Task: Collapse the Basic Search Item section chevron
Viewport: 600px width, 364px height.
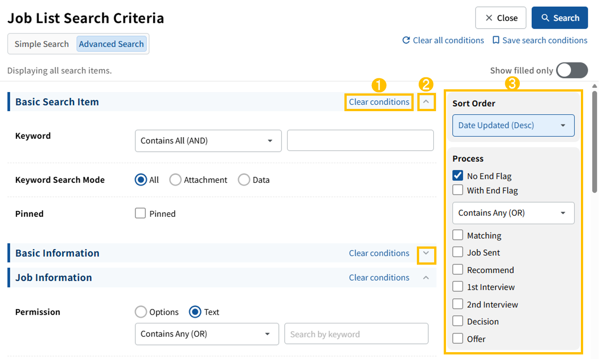Action: [426, 102]
